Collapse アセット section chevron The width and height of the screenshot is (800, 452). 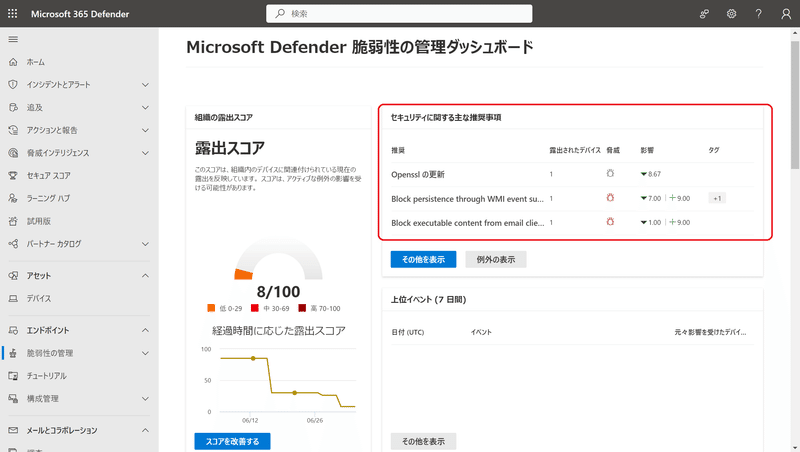[x=145, y=275]
